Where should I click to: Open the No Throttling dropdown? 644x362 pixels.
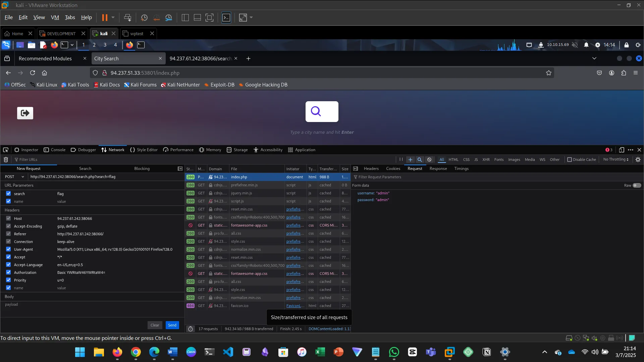[616, 160]
